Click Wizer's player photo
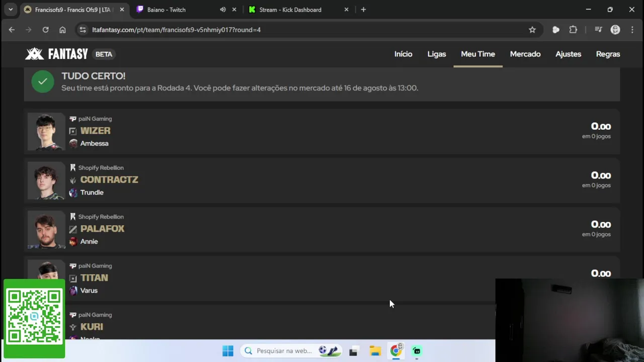 point(46,131)
